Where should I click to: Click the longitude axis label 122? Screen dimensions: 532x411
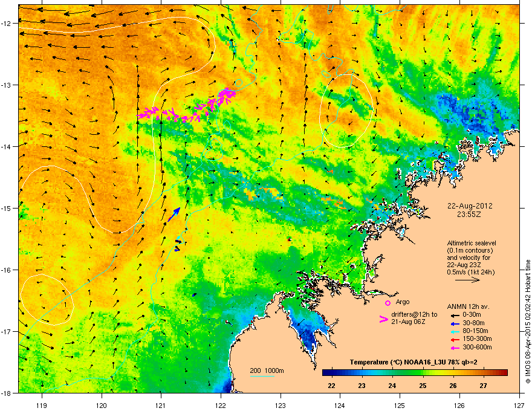pyautogui.click(x=221, y=405)
